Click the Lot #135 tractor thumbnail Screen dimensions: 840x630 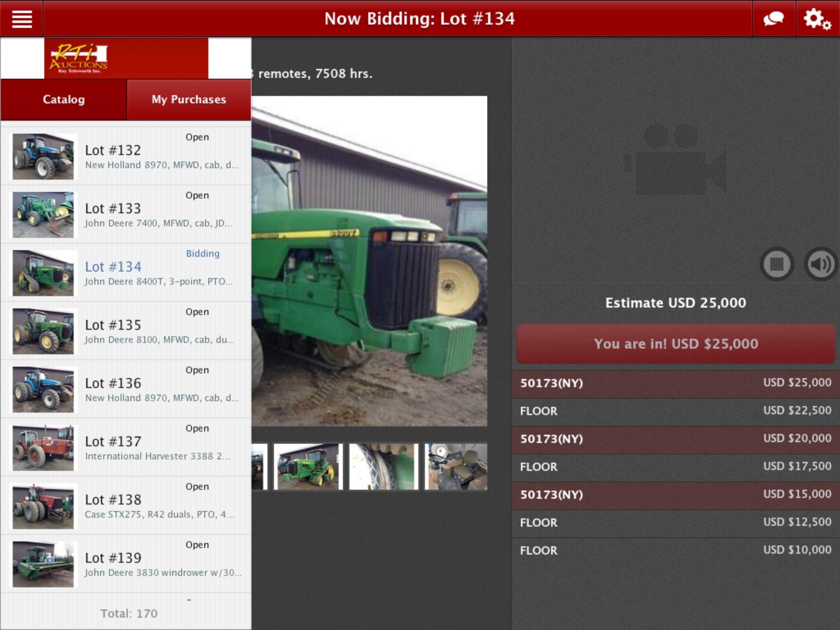point(43,331)
